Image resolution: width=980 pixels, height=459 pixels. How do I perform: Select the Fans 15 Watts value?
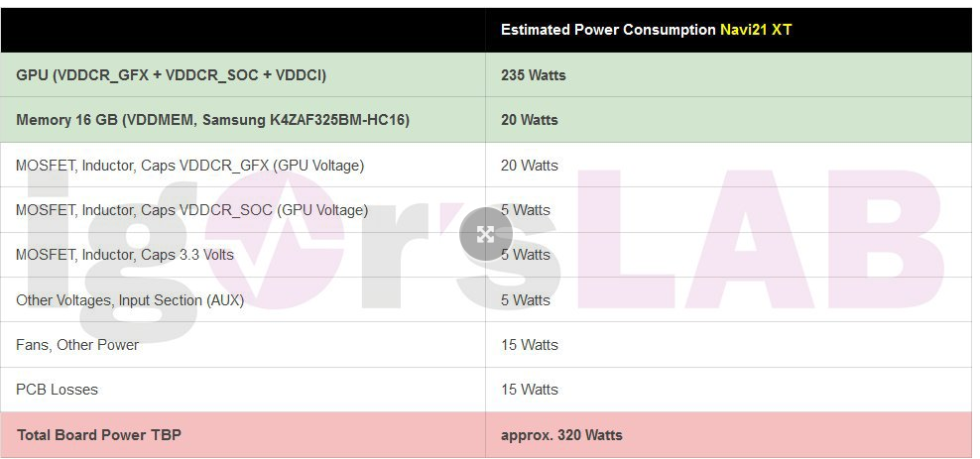pos(530,345)
